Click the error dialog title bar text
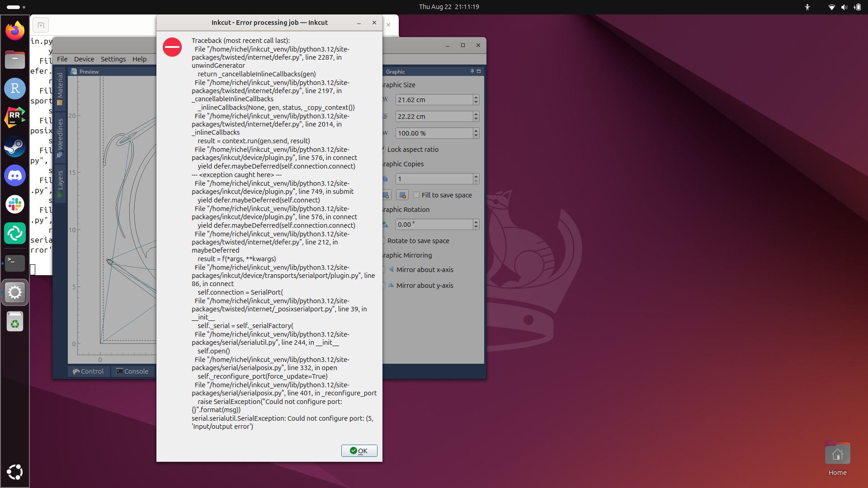Screen dimensions: 868x488 tap(269, 23)
